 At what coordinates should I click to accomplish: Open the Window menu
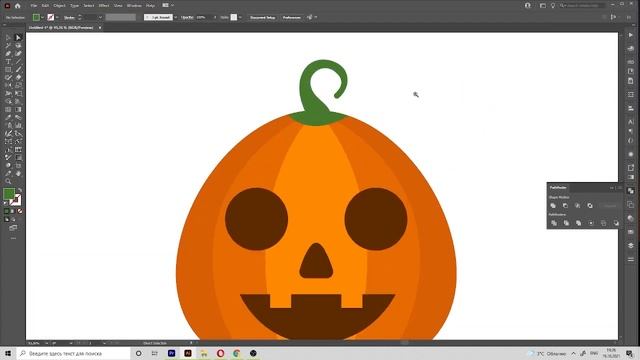134,6
